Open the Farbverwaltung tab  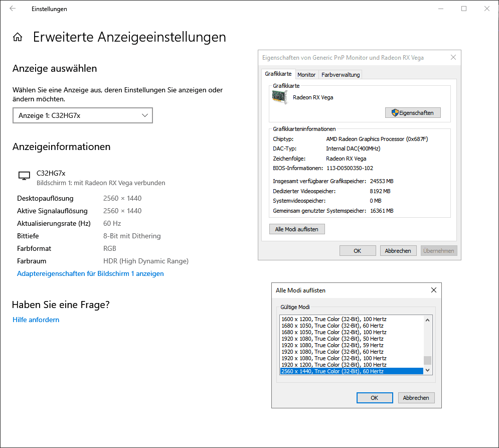pos(340,75)
